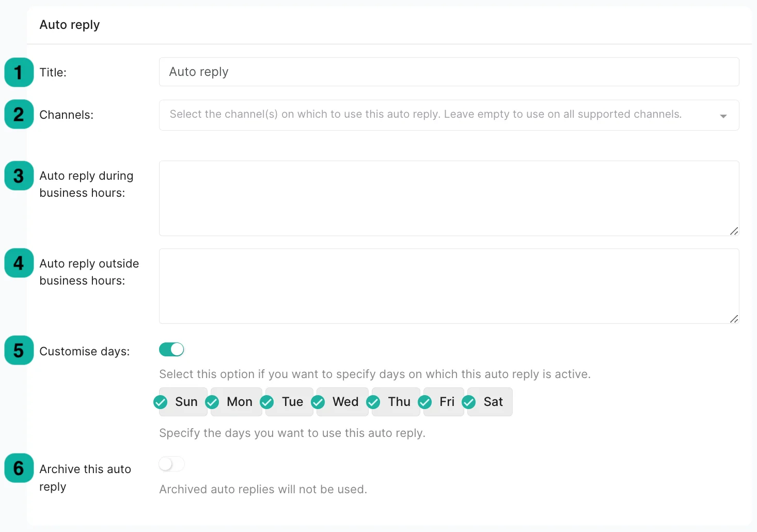This screenshot has height=532, width=757.
Task: Click the step 1 number badge beside Title
Action: (x=19, y=72)
